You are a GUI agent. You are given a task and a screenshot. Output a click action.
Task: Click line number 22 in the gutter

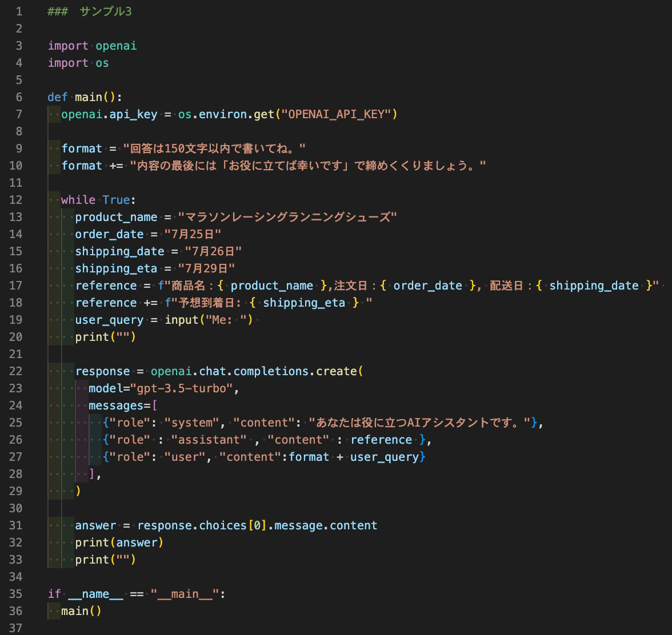click(x=16, y=371)
